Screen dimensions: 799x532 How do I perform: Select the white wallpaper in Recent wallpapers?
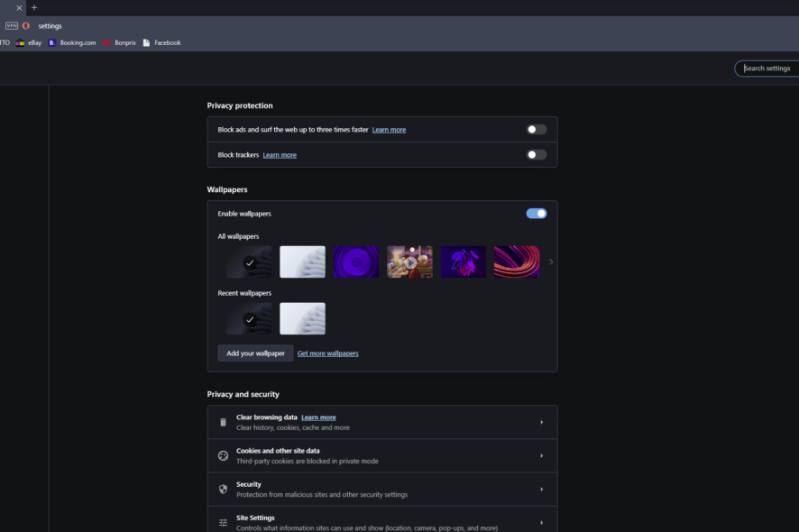[302, 318]
